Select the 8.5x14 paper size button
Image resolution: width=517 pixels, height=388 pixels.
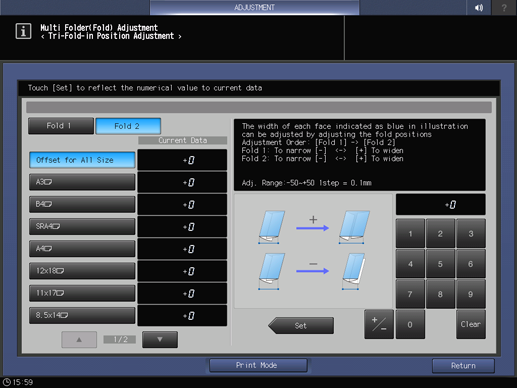tap(82, 315)
